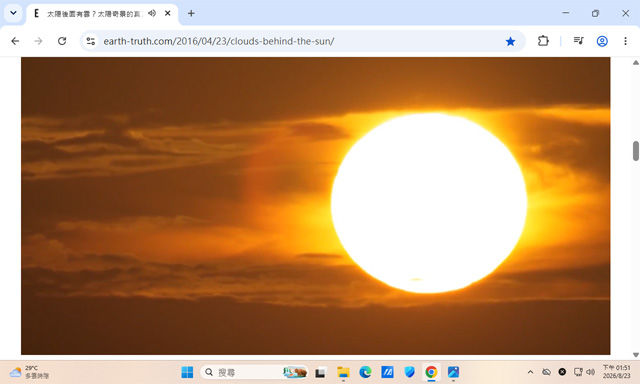Open the Extensions puzzle icon

543,41
